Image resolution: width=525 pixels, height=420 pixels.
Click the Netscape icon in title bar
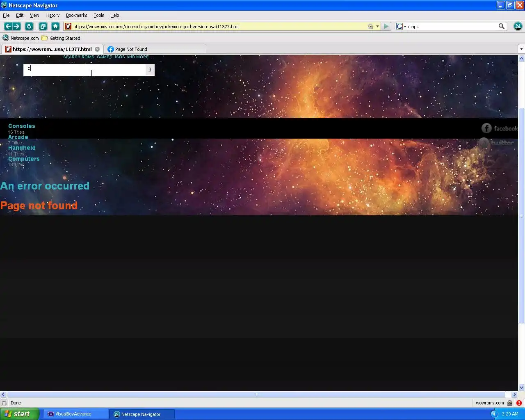(x=4, y=5)
